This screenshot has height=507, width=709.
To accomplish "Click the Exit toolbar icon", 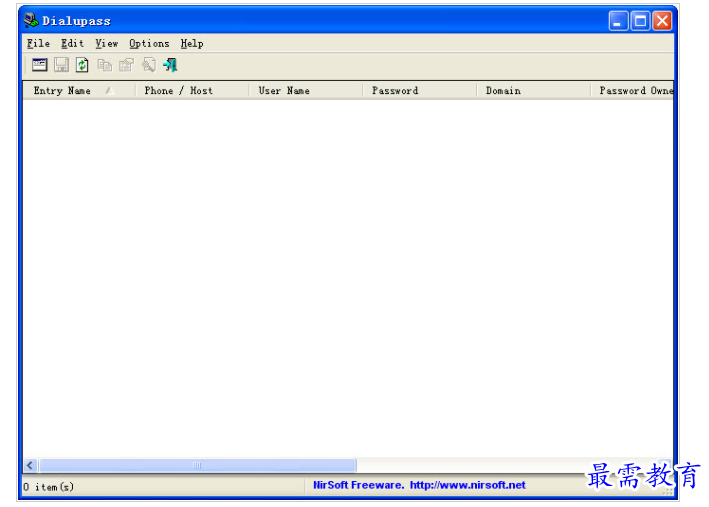I will click(170, 65).
